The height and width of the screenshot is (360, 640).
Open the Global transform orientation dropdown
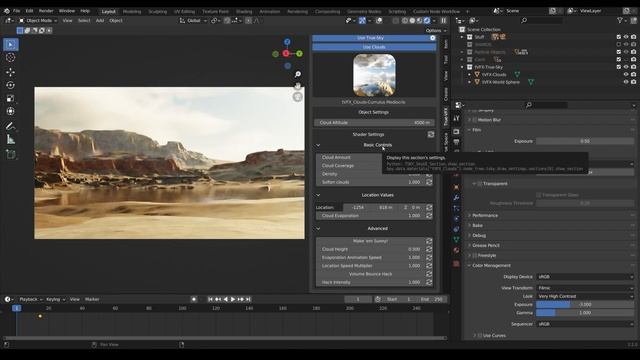click(x=193, y=20)
